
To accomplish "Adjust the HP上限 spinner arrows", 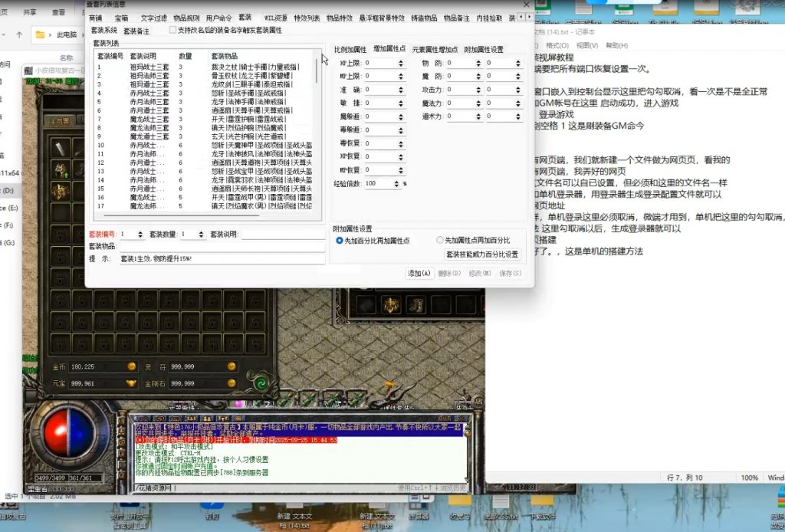I will point(400,63).
